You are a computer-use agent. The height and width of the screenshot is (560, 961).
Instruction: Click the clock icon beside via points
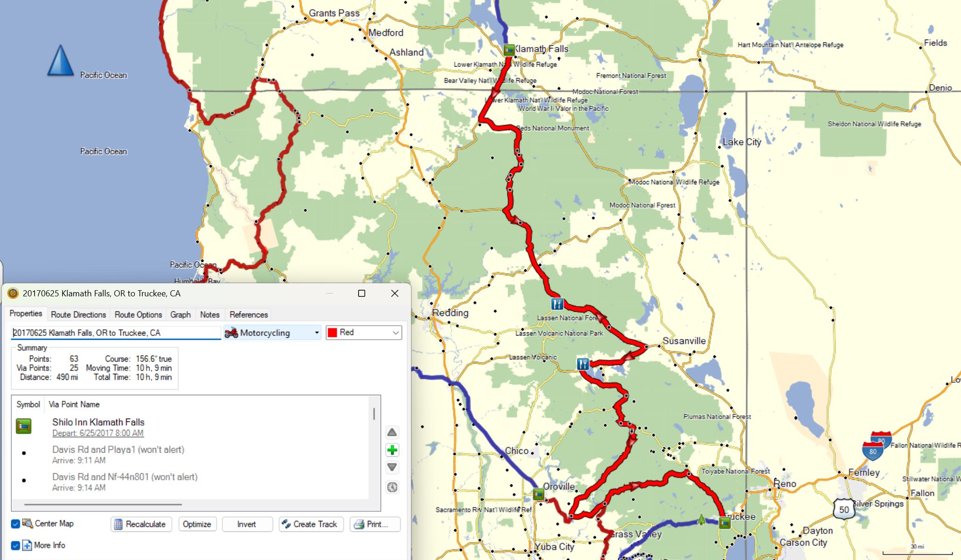[x=392, y=487]
